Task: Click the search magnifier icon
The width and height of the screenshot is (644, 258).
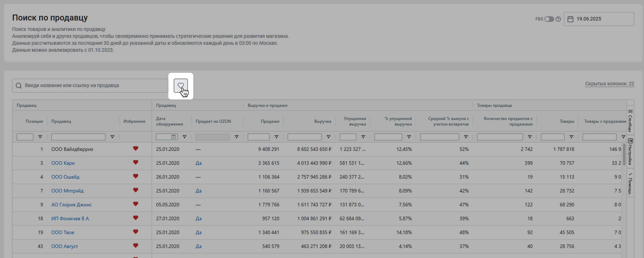Action: [x=19, y=86]
